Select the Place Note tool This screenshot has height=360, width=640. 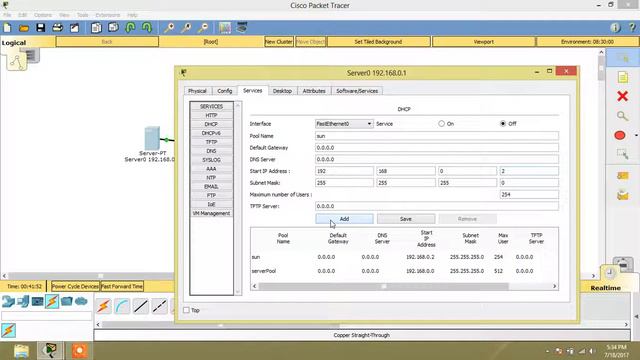(622, 77)
